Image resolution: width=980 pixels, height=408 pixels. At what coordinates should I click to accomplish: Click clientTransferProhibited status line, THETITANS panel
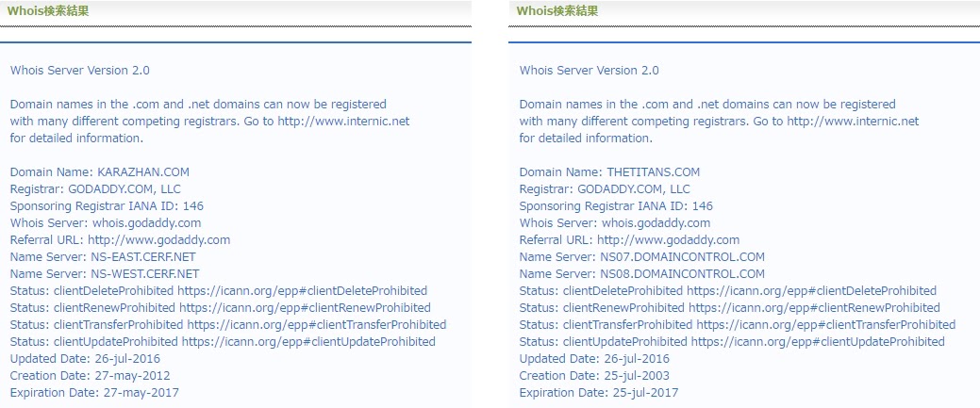pyautogui.click(x=738, y=324)
